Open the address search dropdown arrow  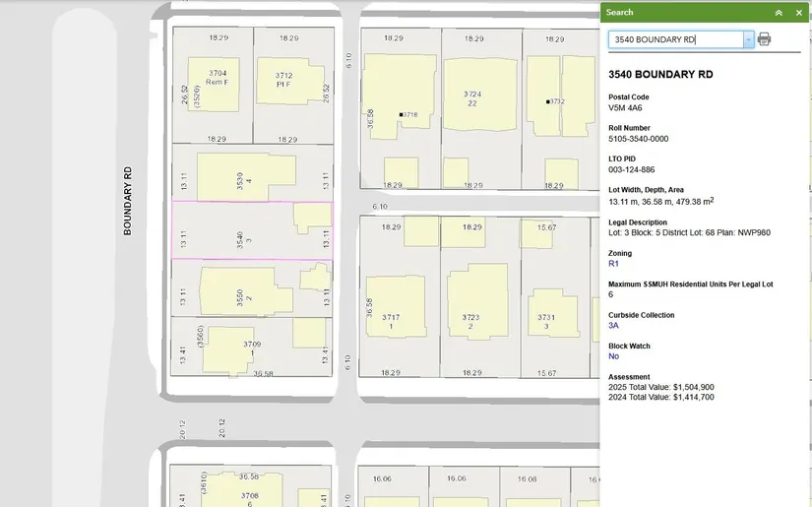pyautogui.click(x=749, y=39)
